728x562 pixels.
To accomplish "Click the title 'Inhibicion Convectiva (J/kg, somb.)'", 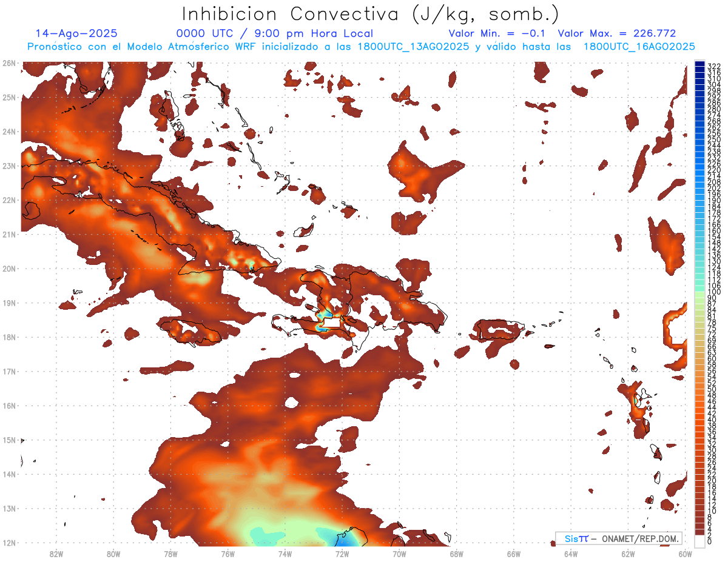I will click(370, 14).
